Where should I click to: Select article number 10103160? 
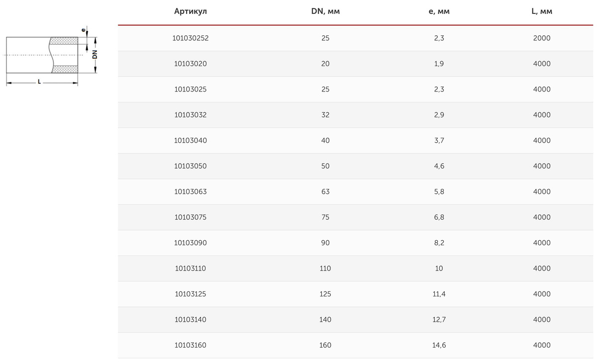pyautogui.click(x=191, y=345)
